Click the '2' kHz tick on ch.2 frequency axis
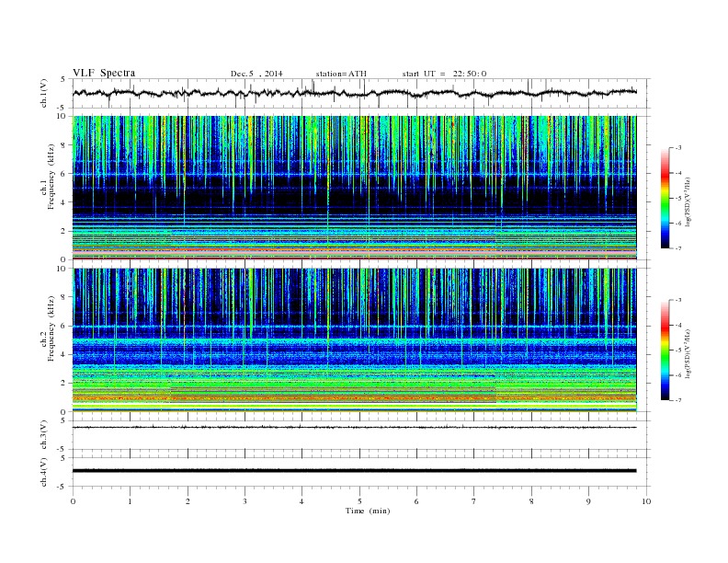The image size is (728, 563). (63, 384)
